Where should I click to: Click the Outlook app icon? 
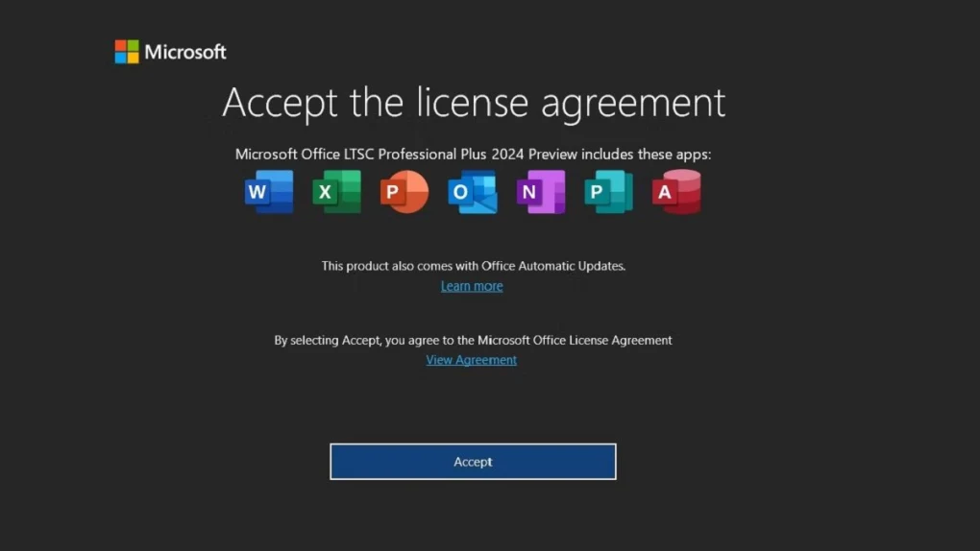coord(473,192)
